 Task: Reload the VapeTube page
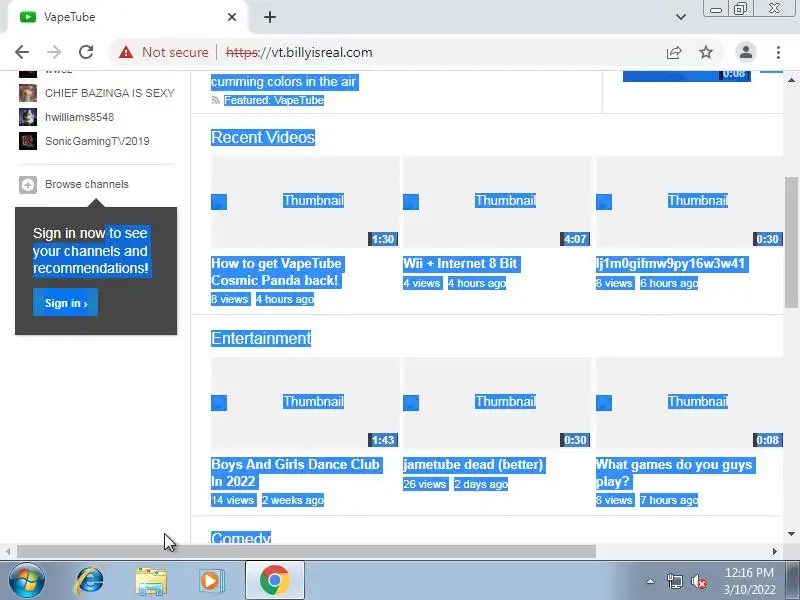coord(86,52)
